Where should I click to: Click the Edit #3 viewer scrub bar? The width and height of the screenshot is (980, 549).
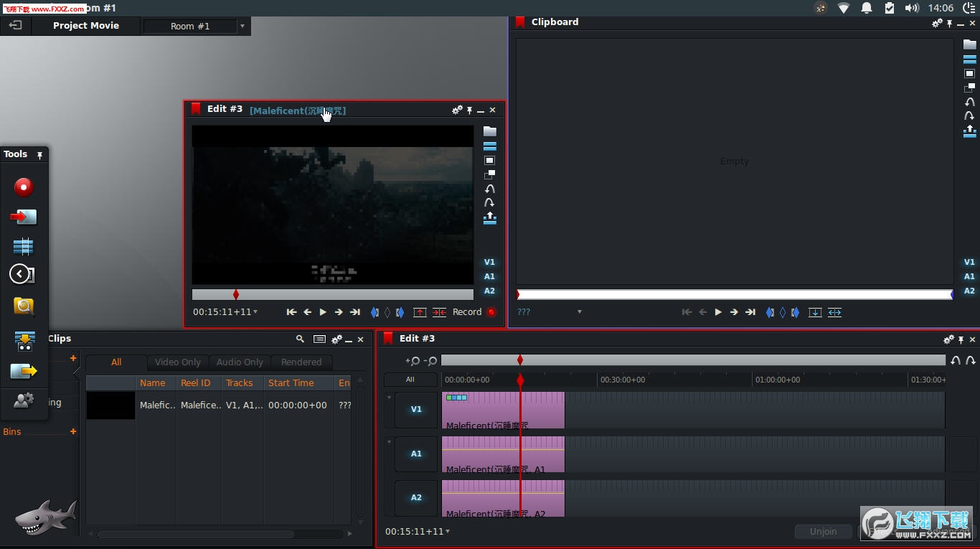click(333, 294)
